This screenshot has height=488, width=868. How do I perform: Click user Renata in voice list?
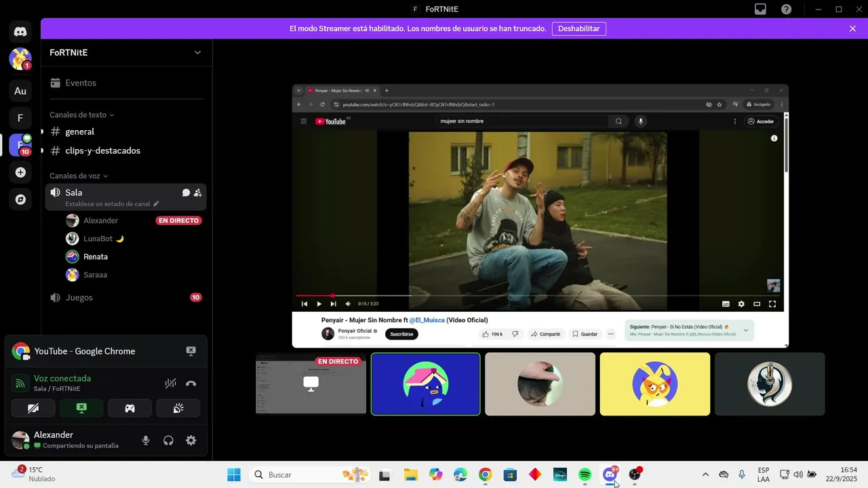pyautogui.click(x=96, y=257)
